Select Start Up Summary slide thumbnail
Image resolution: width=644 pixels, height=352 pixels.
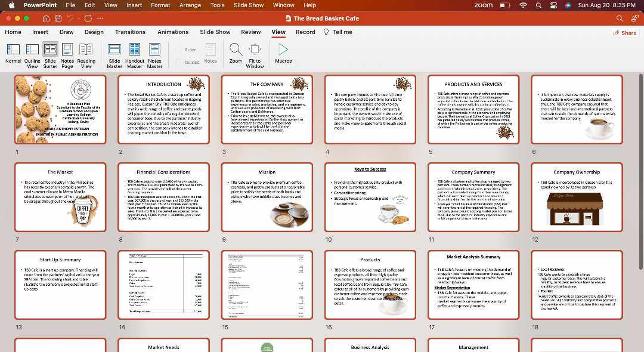pyautogui.click(x=60, y=285)
